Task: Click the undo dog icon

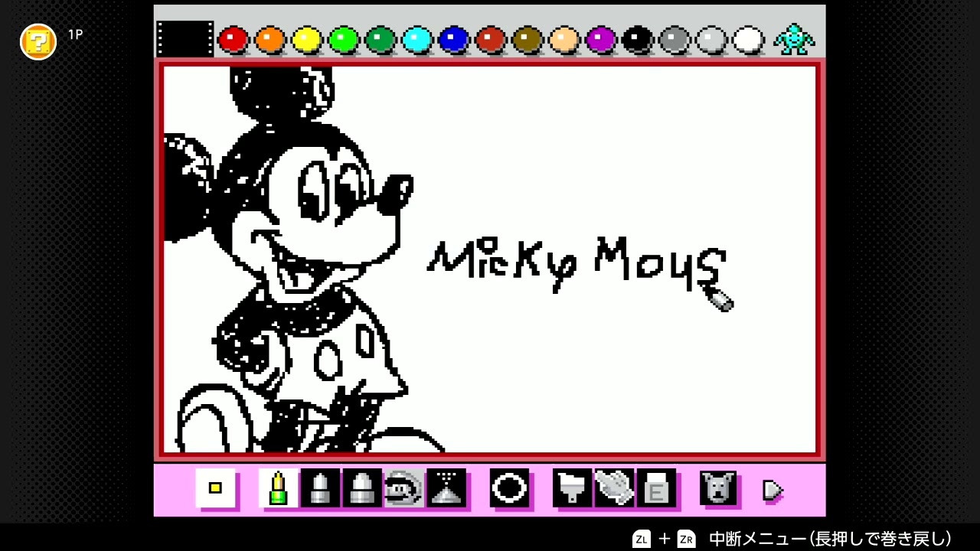Action: (x=718, y=488)
